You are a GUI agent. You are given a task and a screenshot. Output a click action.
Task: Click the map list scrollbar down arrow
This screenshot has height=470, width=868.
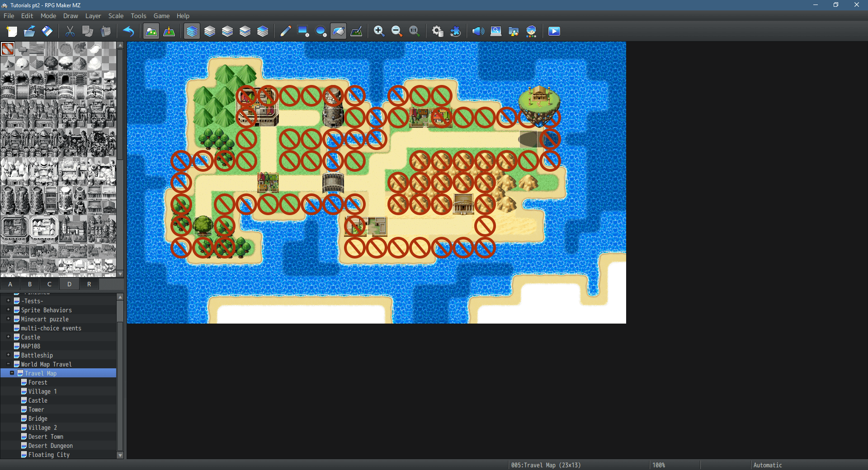pyautogui.click(x=120, y=456)
